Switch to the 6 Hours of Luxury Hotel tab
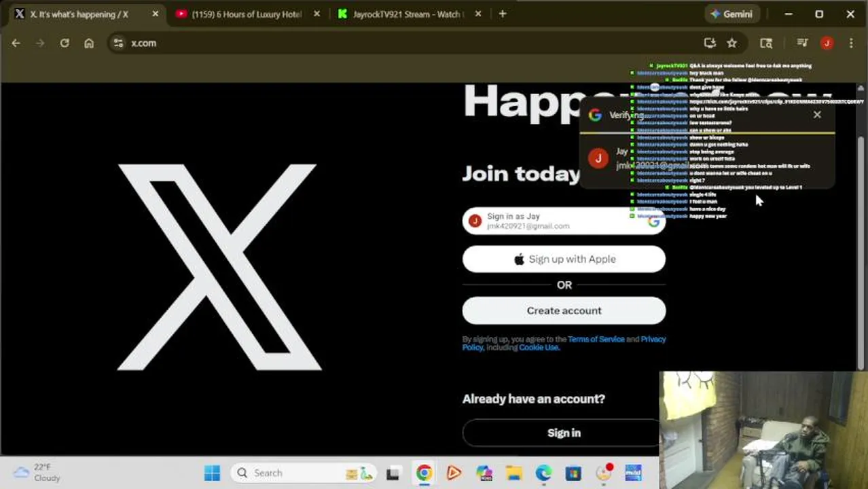Image resolution: width=868 pixels, height=489 pixels. (247, 14)
